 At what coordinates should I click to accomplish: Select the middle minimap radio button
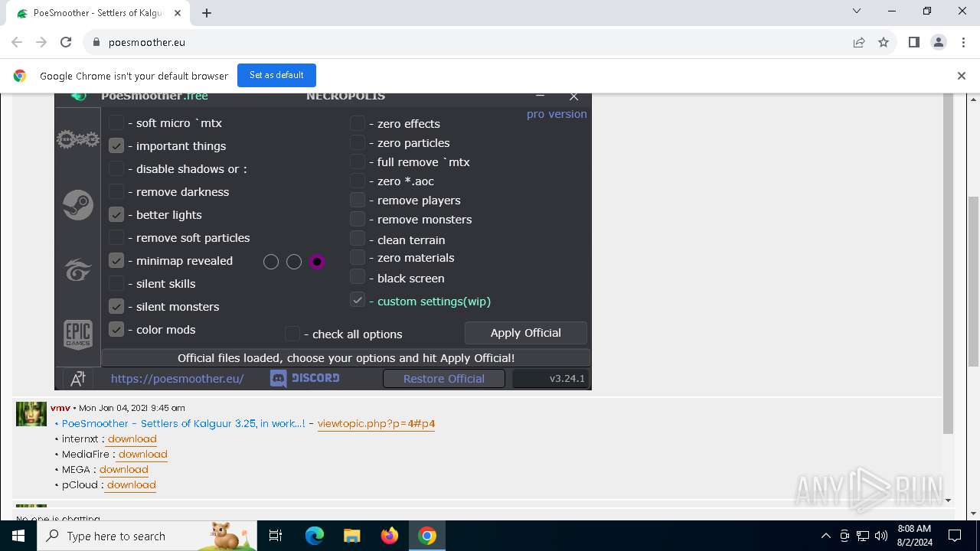(x=294, y=262)
